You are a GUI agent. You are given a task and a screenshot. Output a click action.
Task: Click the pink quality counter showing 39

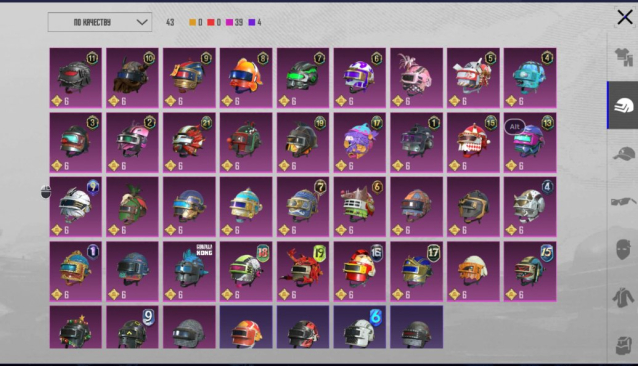point(234,22)
